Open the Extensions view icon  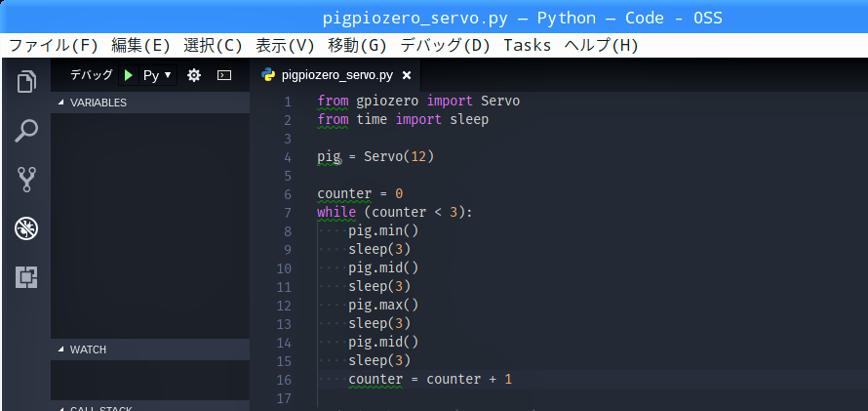(x=26, y=277)
